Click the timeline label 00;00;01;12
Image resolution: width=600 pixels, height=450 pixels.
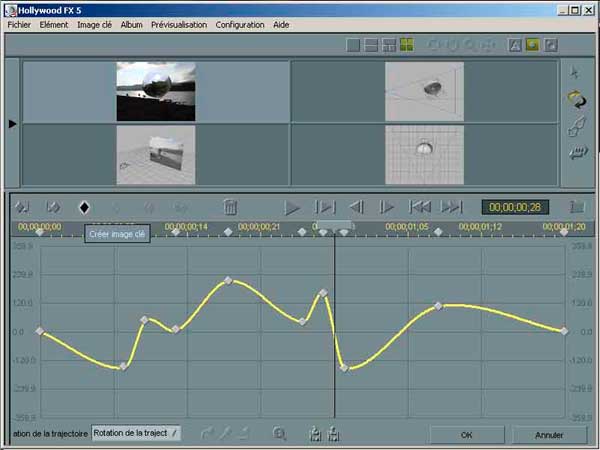point(480,227)
